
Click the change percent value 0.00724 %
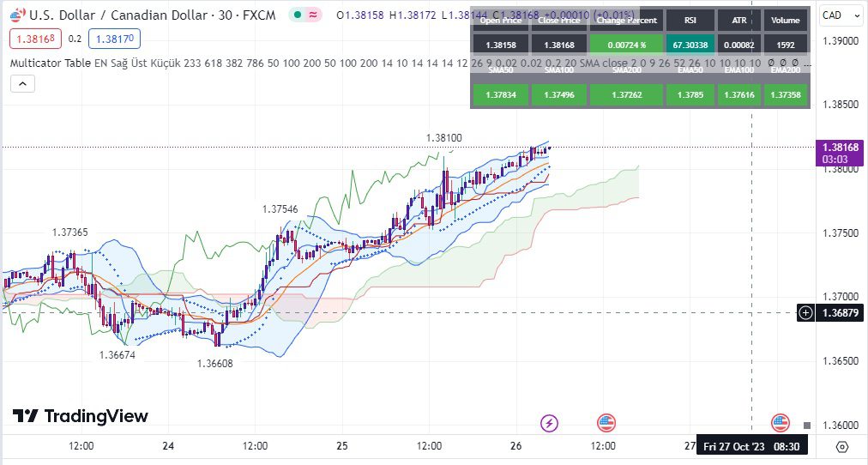[627, 45]
